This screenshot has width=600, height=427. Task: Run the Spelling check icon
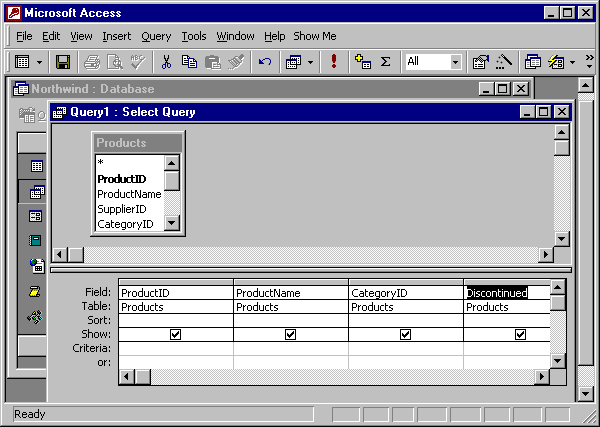pyautogui.click(x=137, y=62)
